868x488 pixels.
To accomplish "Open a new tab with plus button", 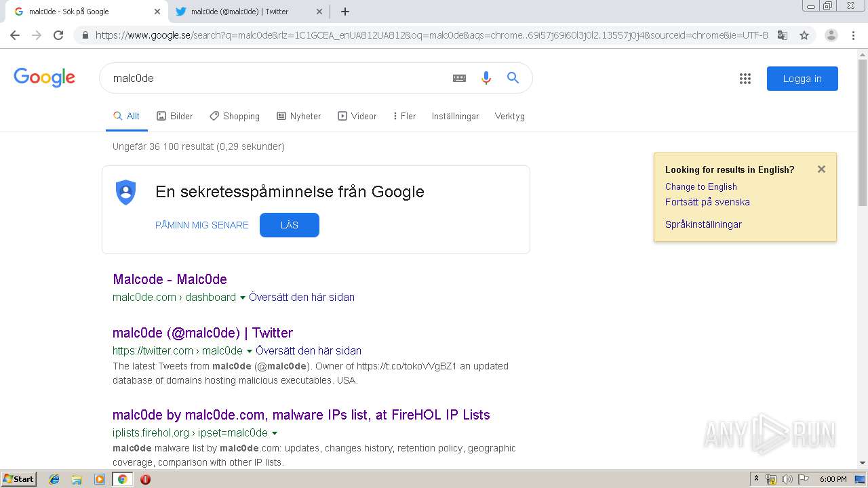I will 344,12.
